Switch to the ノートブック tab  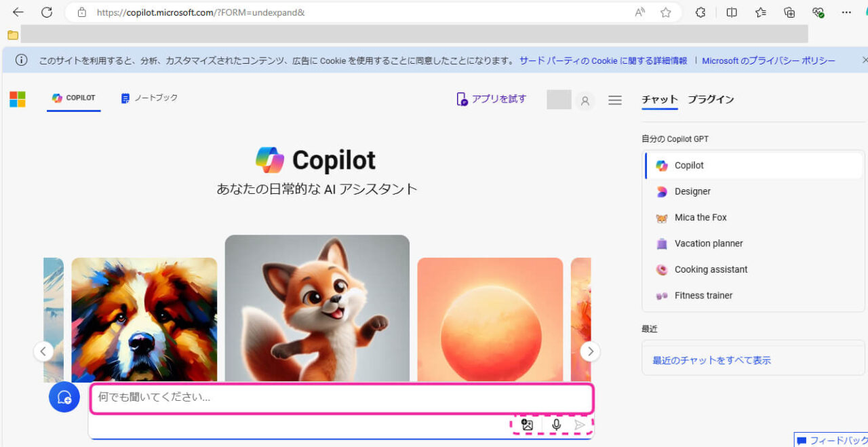click(x=149, y=98)
